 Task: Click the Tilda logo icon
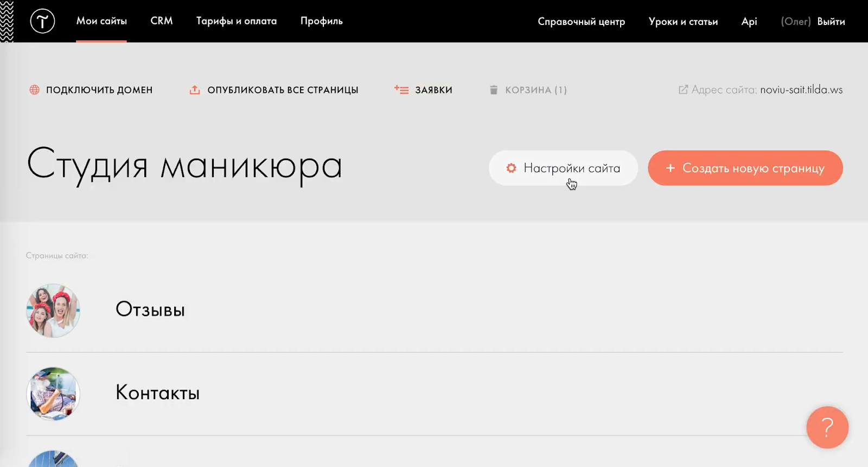pos(42,21)
